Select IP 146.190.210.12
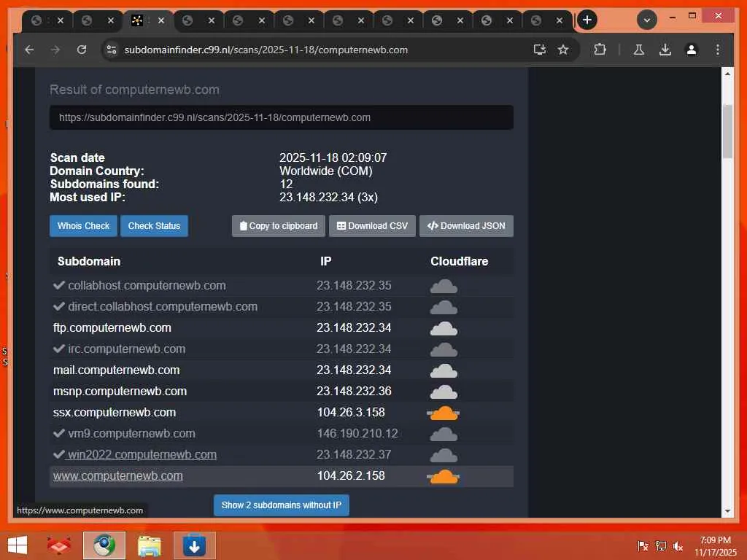 [357, 433]
